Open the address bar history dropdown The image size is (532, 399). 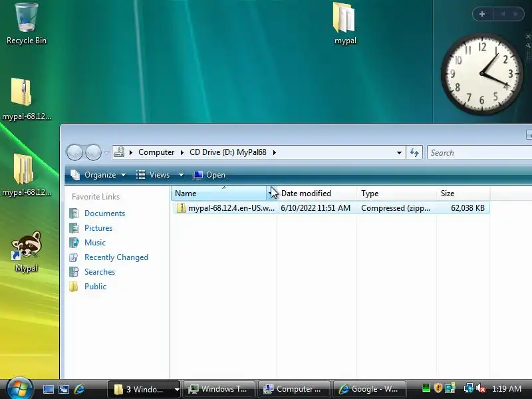click(400, 153)
